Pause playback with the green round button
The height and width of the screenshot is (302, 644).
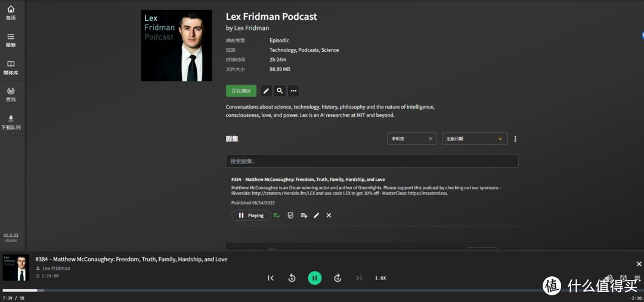[315, 278]
